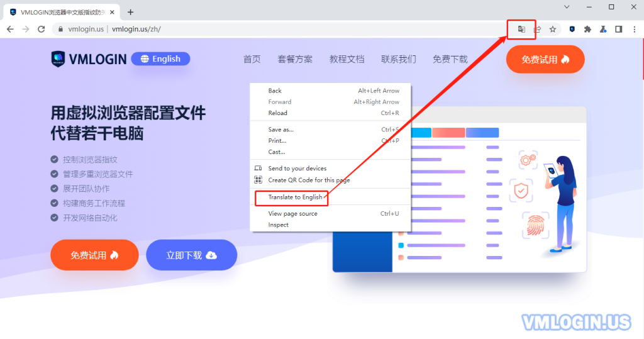The image size is (644, 339).
Task: Open 免费下载 navigation link
Action: pyautogui.click(x=450, y=59)
